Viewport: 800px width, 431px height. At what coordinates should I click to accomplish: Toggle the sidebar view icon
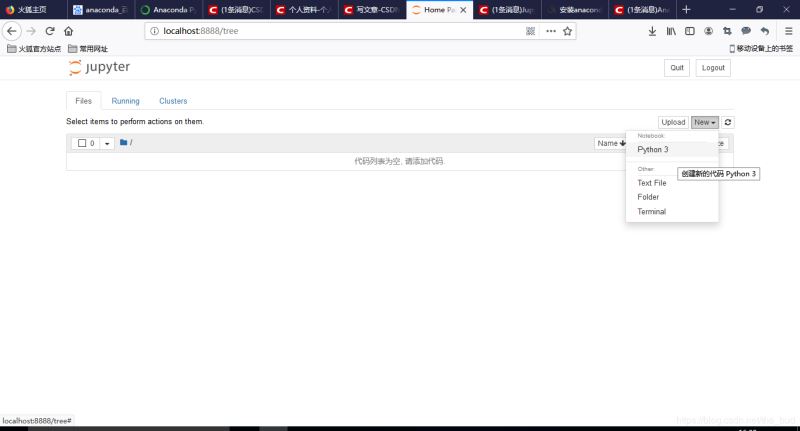690,31
